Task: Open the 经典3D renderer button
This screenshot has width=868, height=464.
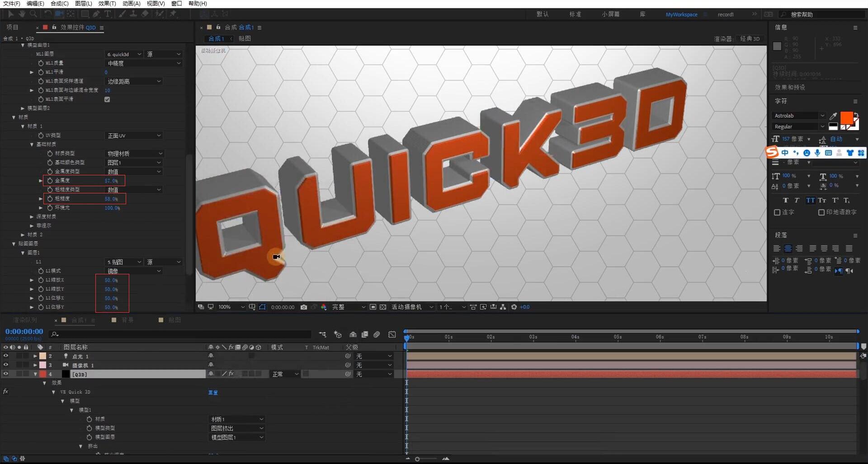Action: [750, 39]
